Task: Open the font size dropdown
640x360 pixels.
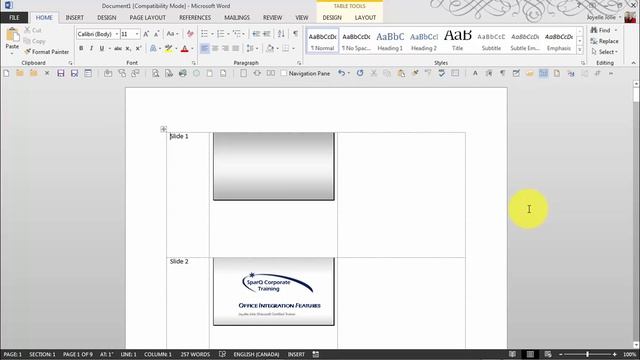Action: pos(137,34)
